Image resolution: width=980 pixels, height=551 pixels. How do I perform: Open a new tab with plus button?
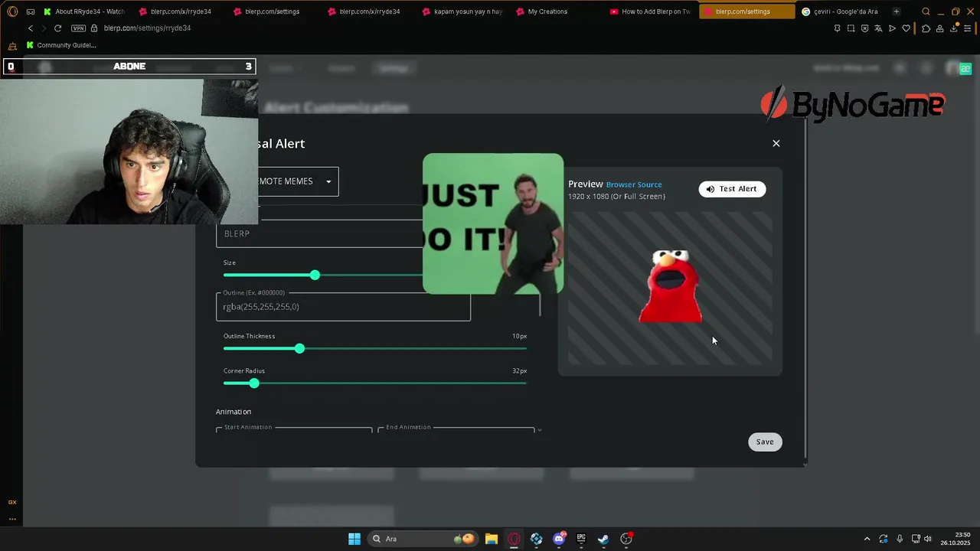pos(896,11)
